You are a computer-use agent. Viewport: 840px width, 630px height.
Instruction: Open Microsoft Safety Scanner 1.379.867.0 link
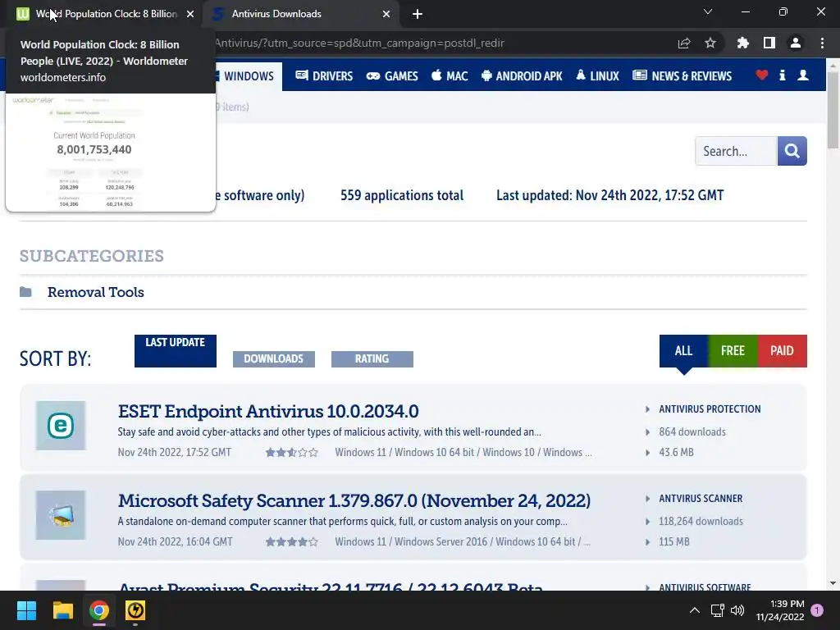tap(354, 501)
